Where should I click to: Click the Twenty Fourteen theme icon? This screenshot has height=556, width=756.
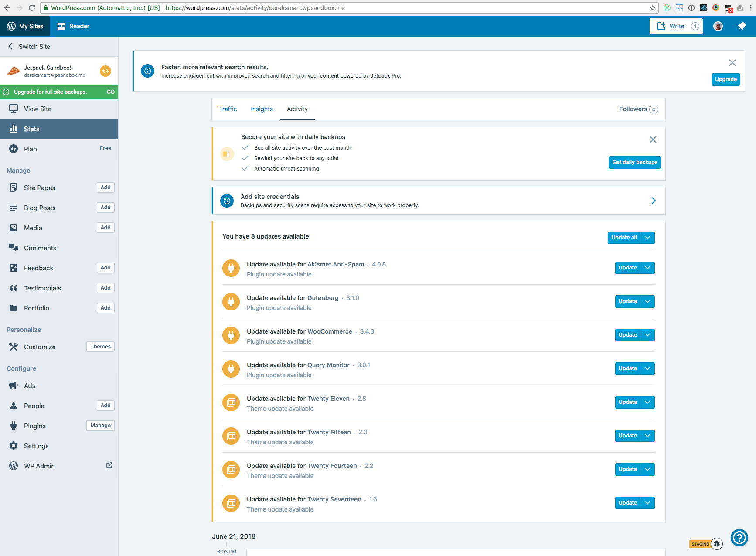[231, 470]
